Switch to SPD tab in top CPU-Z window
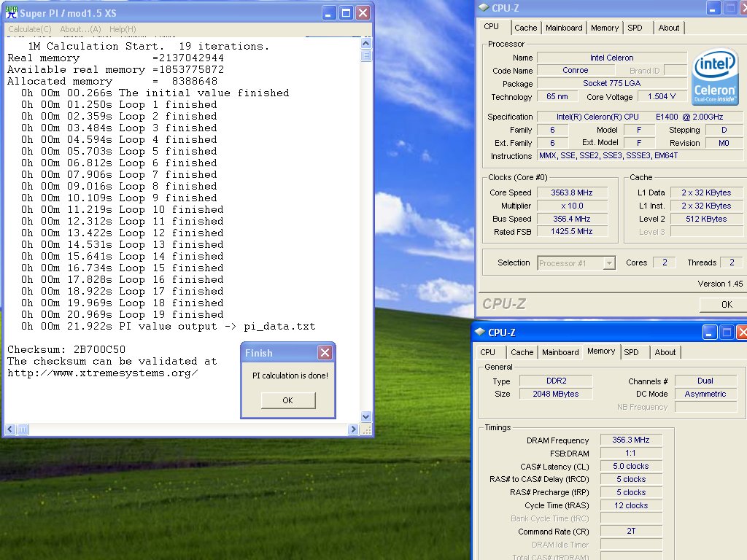 pos(635,28)
